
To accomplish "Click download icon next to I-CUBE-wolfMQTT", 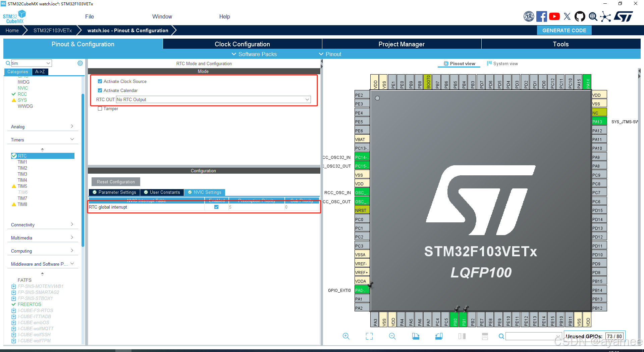I will (14, 328).
